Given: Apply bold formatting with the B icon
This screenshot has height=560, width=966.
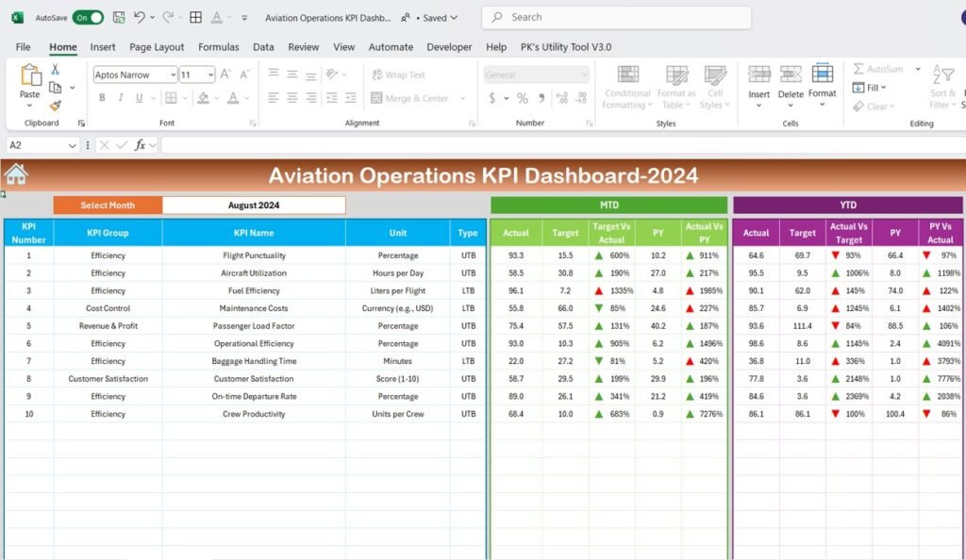Looking at the screenshot, I should [102, 97].
